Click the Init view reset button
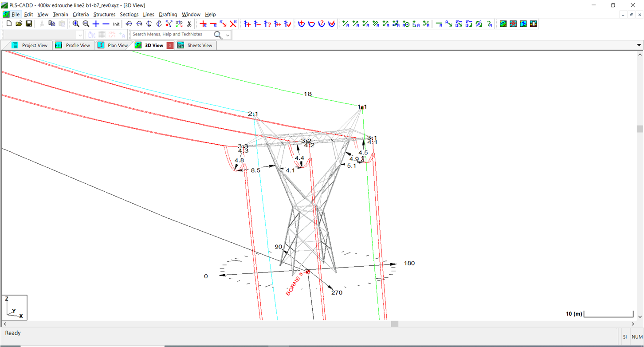644x347 pixels. (x=116, y=24)
